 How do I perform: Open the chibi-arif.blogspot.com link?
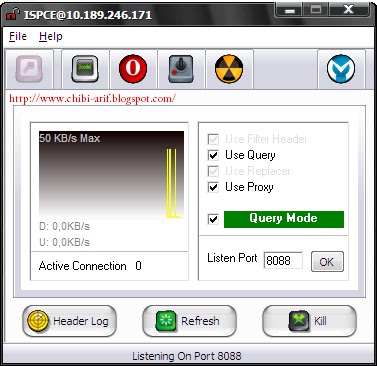tap(92, 99)
